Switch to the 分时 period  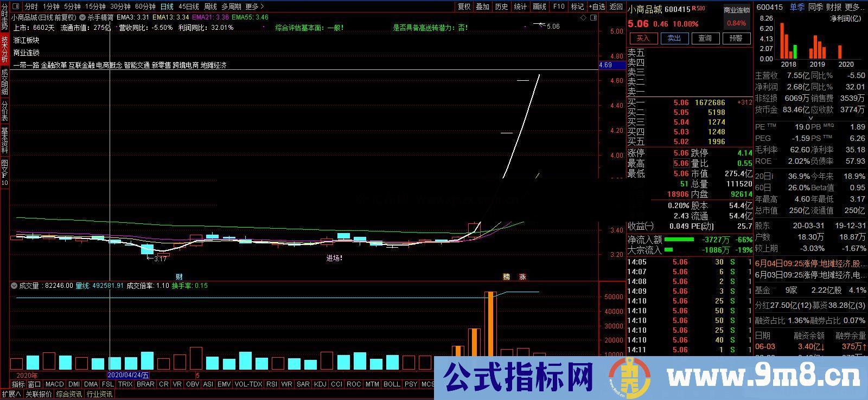[31, 7]
